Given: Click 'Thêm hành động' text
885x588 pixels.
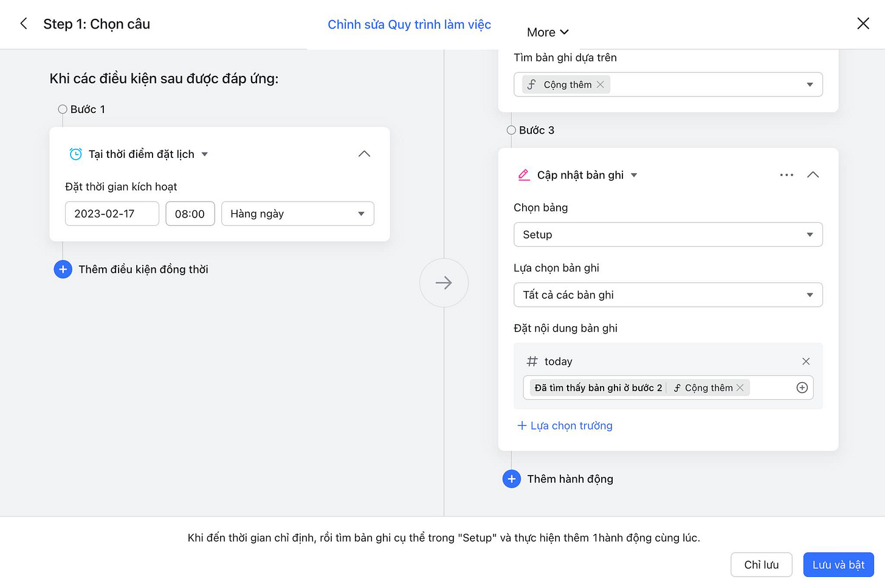Looking at the screenshot, I should [x=570, y=479].
